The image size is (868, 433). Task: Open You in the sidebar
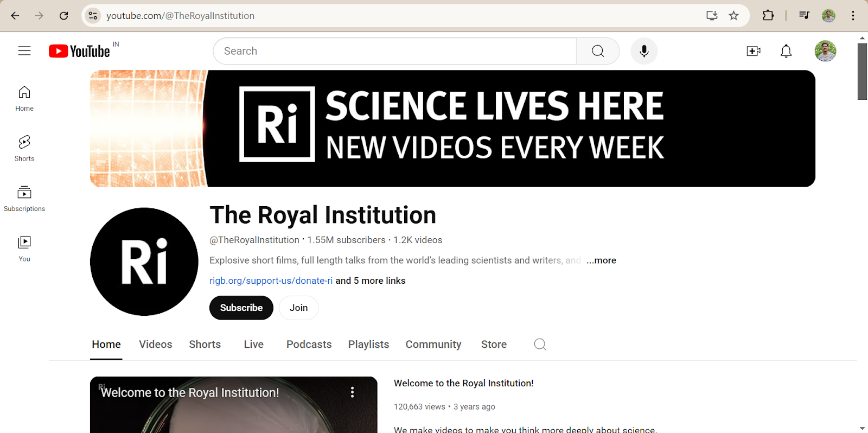[x=24, y=249]
